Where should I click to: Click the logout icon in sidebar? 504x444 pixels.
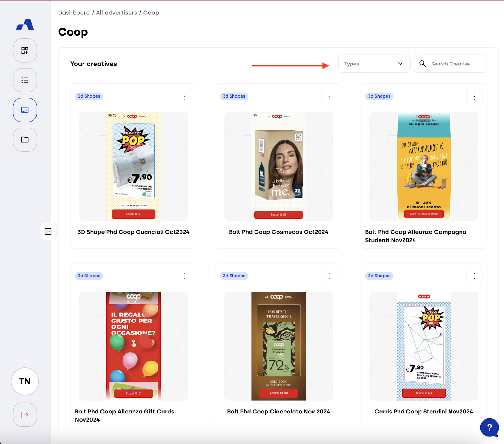(25, 415)
